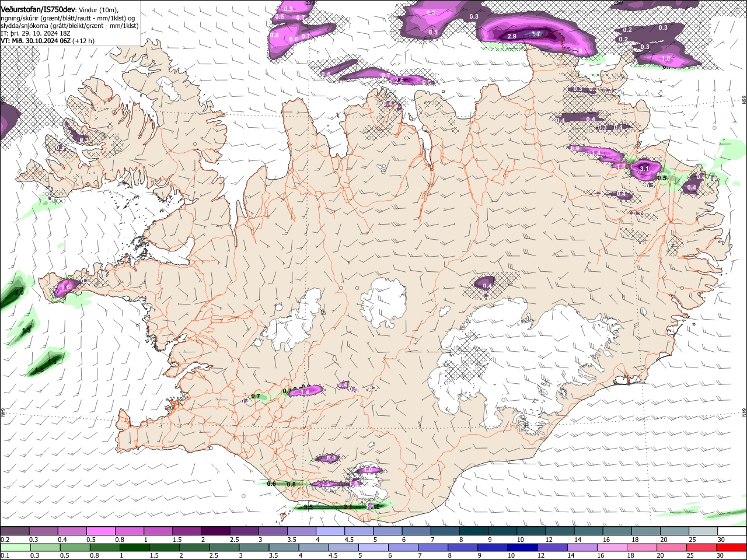
Task: Select the bright red lower-row swatch for 30
Action: click(732, 547)
